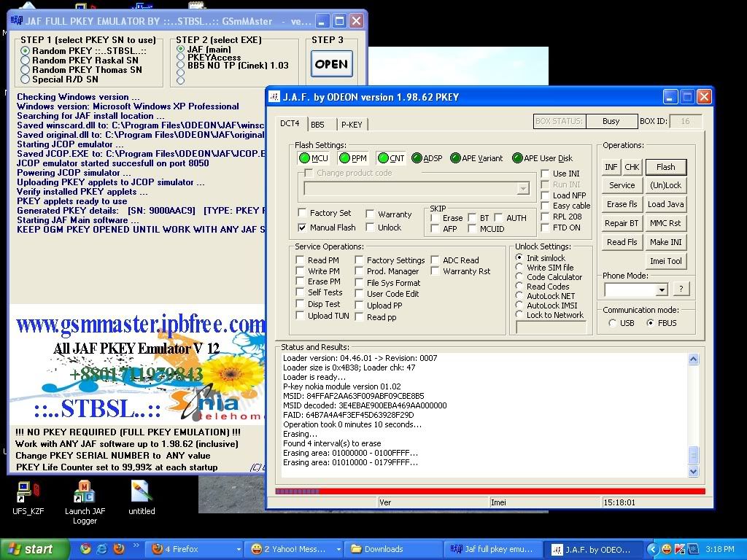This screenshot has width=747, height=560.
Task: Click the Imei Tool button
Action: [665, 261]
